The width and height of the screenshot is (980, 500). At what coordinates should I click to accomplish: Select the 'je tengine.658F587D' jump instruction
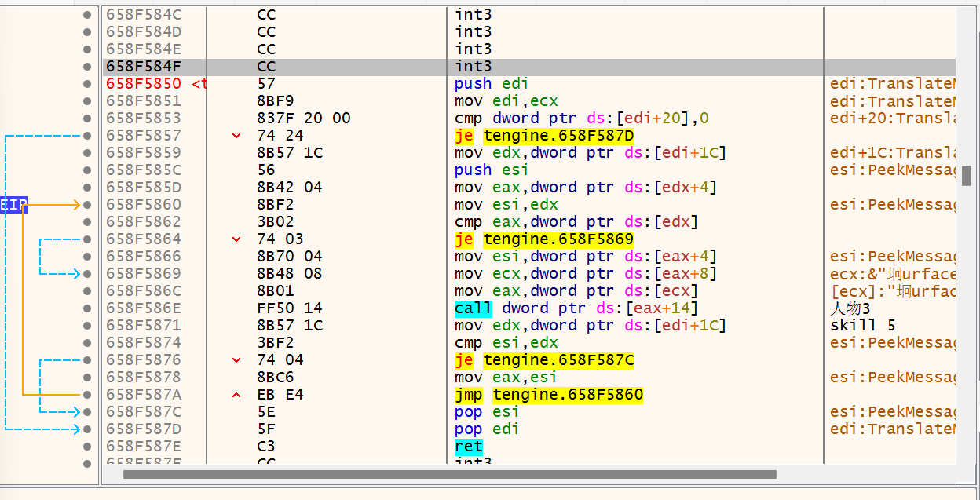[x=544, y=136]
